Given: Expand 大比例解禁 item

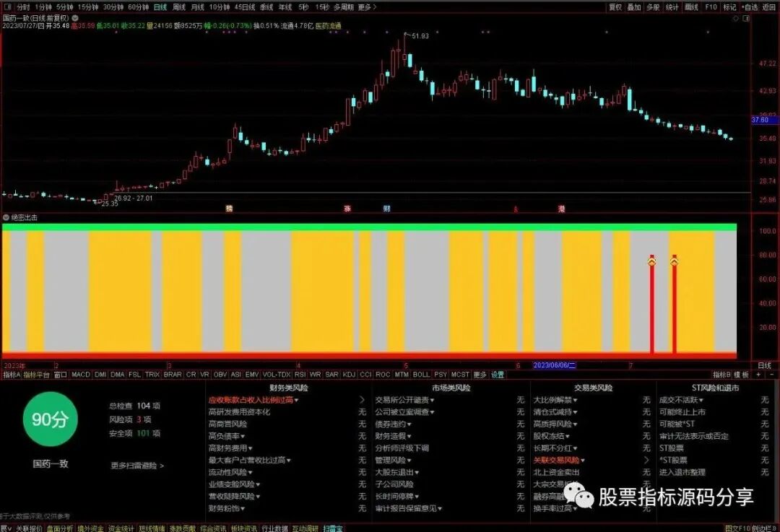Looking at the screenshot, I should pos(555,400).
